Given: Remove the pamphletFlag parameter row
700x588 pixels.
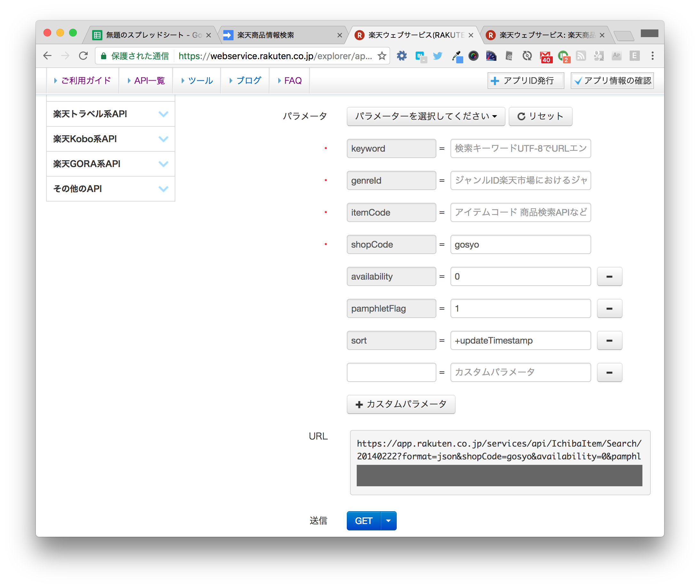Looking at the screenshot, I should [609, 308].
